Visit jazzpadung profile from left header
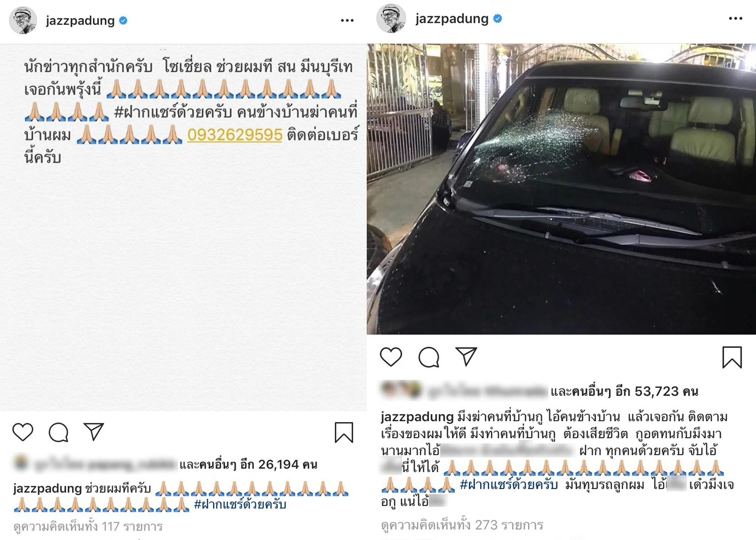756x540 pixels. point(81,21)
